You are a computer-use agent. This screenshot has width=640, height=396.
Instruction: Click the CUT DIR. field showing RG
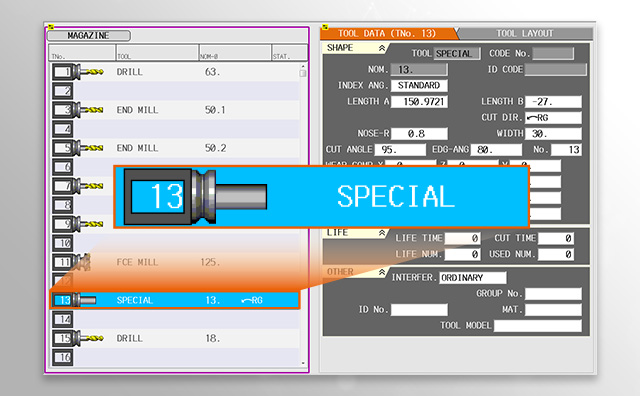pyautogui.click(x=553, y=118)
